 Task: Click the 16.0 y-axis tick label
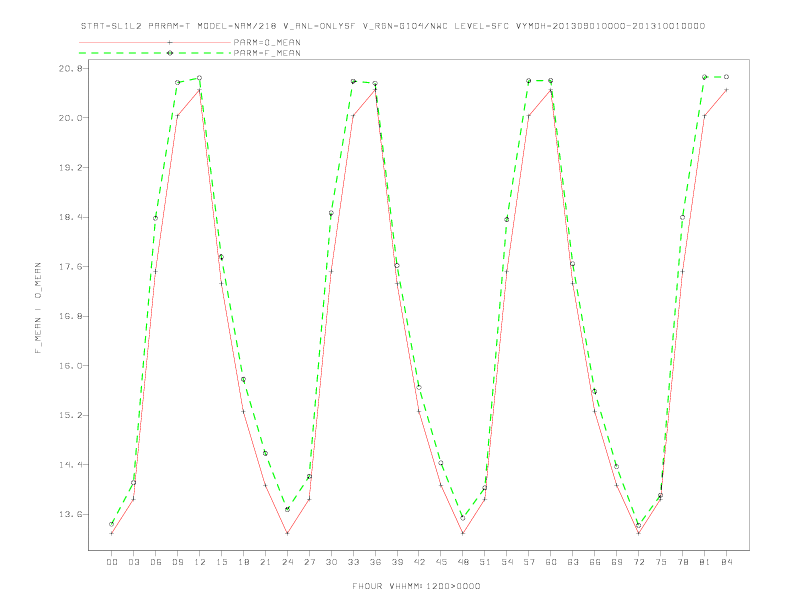(70, 366)
